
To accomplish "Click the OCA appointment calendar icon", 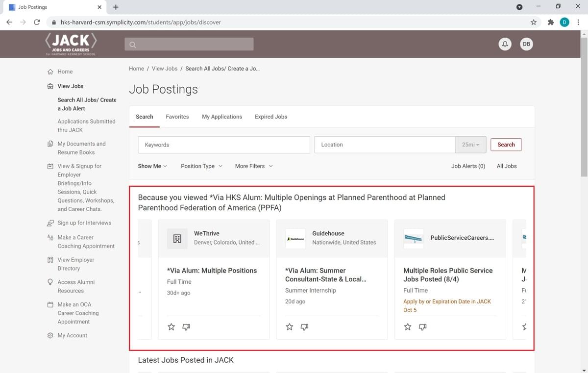I will pyautogui.click(x=50, y=304).
